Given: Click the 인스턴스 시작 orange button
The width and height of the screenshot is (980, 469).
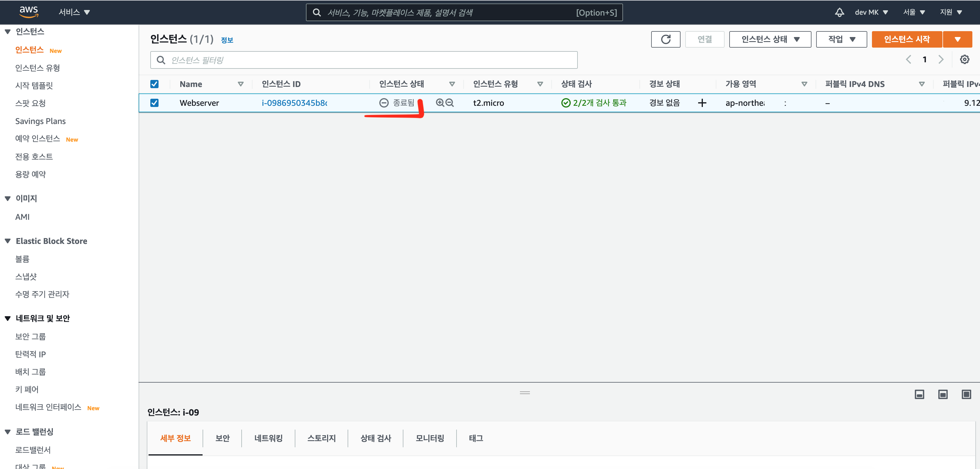Looking at the screenshot, I should [907, 39].
